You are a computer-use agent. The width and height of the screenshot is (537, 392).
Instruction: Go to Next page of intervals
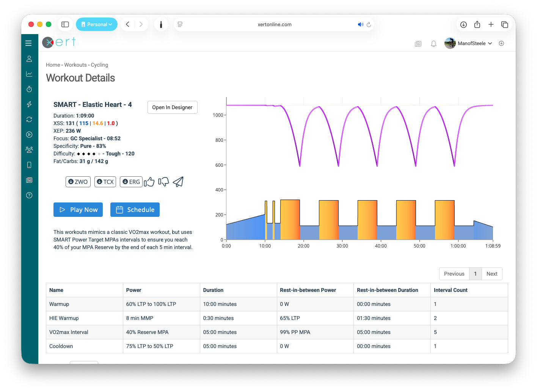tap(492, 274)
